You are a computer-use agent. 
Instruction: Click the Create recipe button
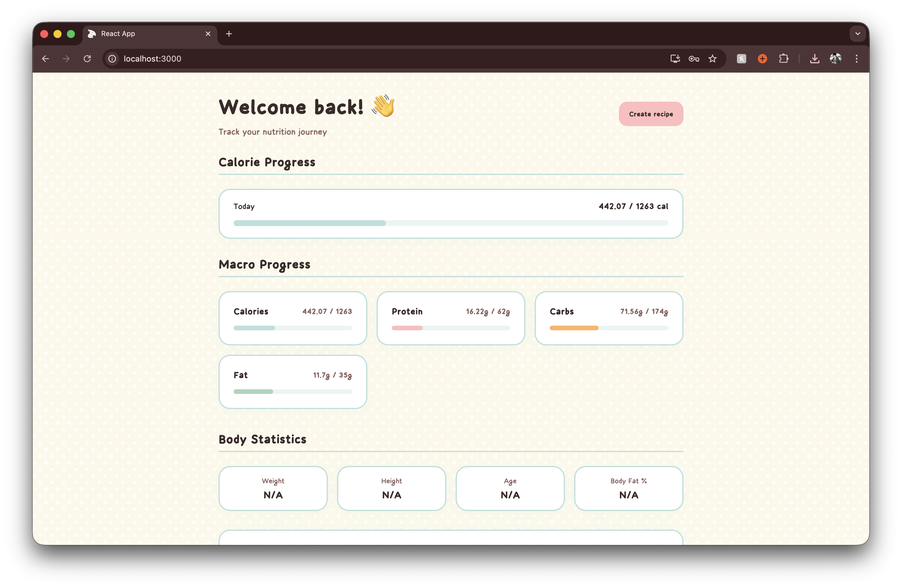(x=651, y=114)
